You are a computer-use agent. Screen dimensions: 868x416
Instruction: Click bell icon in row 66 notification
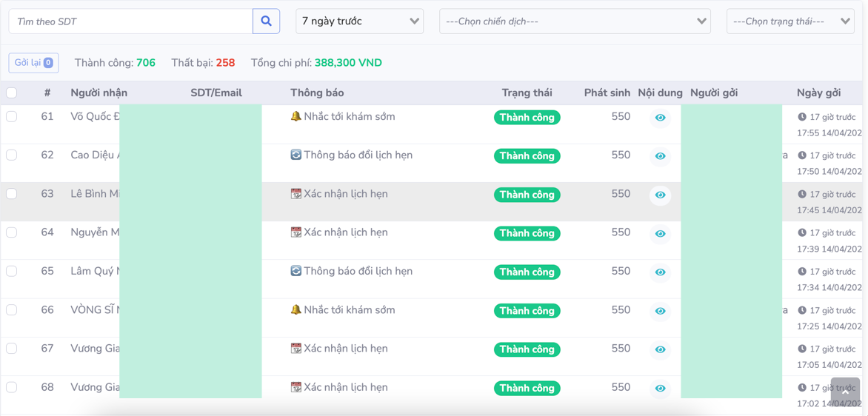tap(296, 310)
